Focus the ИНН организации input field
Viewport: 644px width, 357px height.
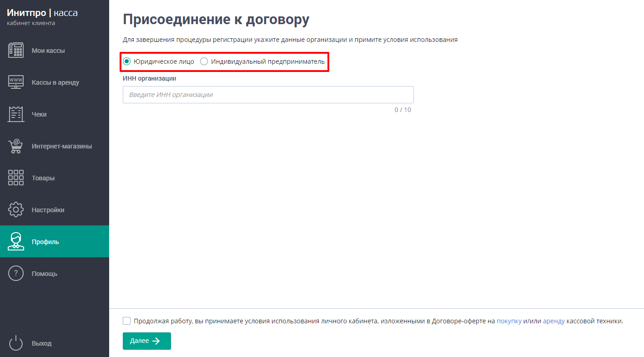[268, 95]
